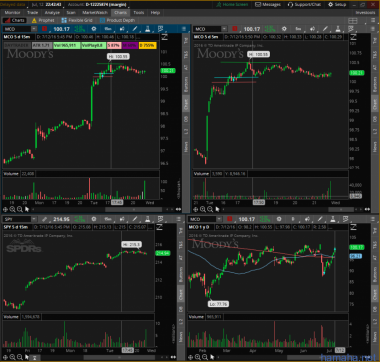The width and height of the screenshot is (380, 362).
Task: Zoom out on top-right chart with magnifier minus
Action: pos(210,209)
